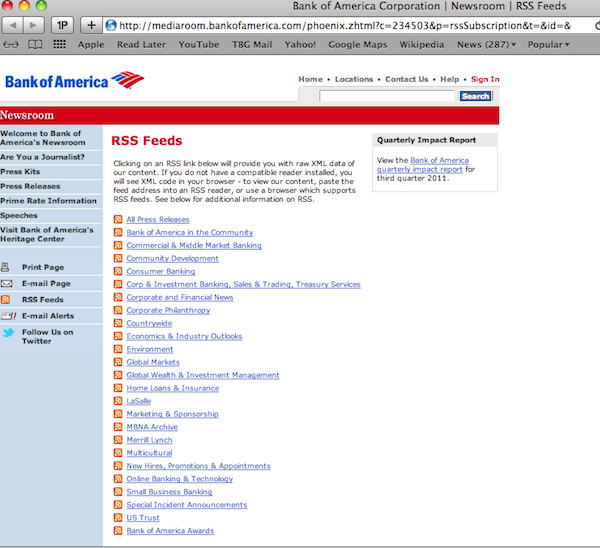Click the printer icon for Print Page
Viewport: 600px width, 548px height.
pyautogui.click(x=5, y=267)
